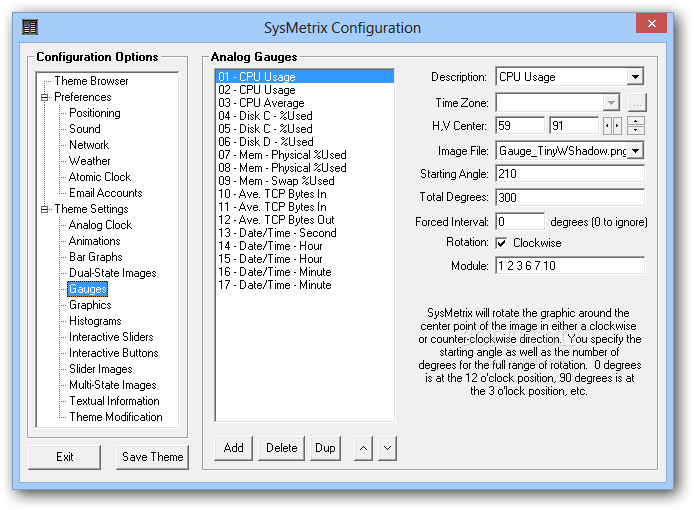Open the Time Zone dropdown
Image resolution: width=694 pixels, height=510 pixels.
[x=611, y=103]
